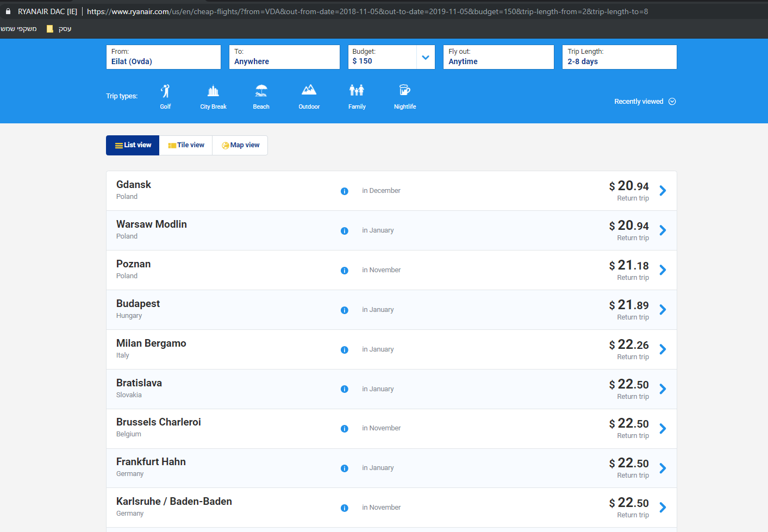Click the site lock icon in address bar
Image resolution: width=768 pixels, height=532 pixels.
[8, 11]
